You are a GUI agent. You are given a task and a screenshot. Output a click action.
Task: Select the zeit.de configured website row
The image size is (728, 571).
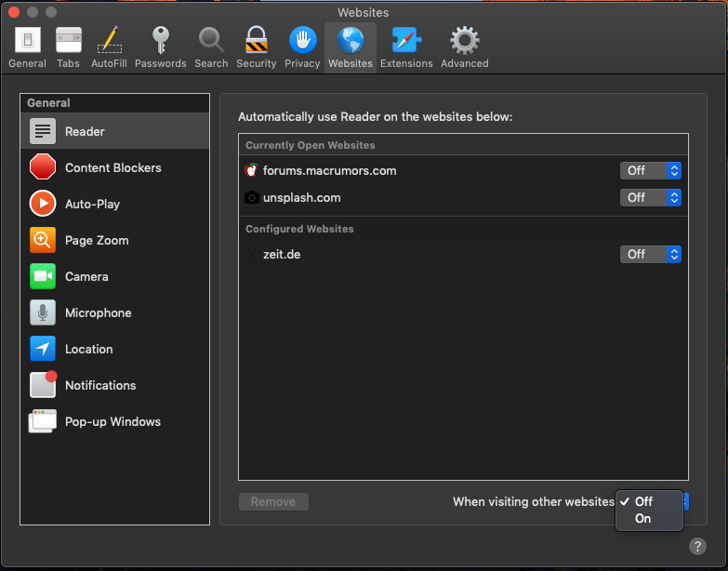point(463,255)
